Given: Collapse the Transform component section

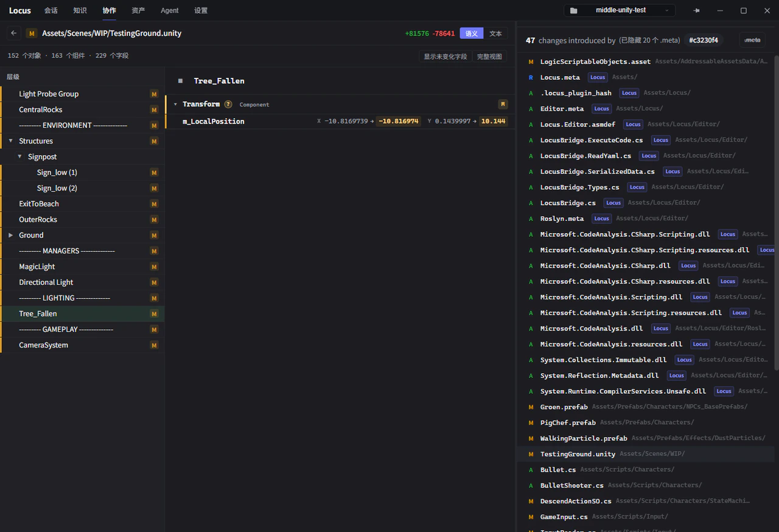Looking at the screenshot, I should (x=175, y=104).
